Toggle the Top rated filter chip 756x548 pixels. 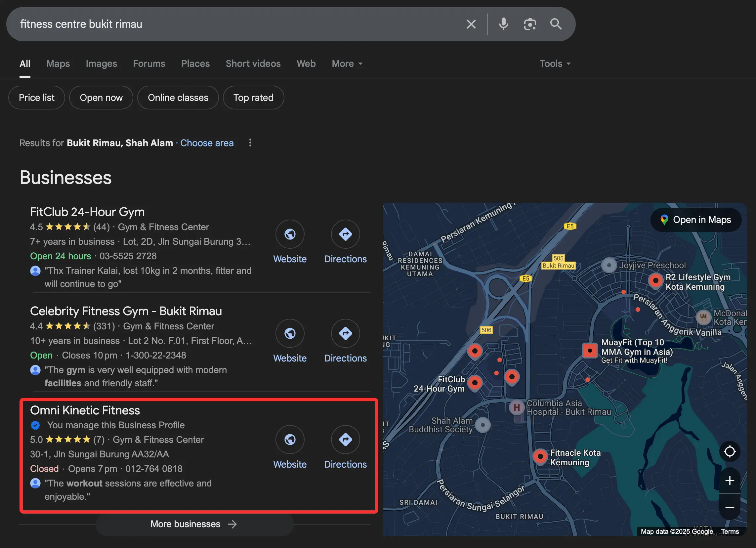click(x=253, y=98)
